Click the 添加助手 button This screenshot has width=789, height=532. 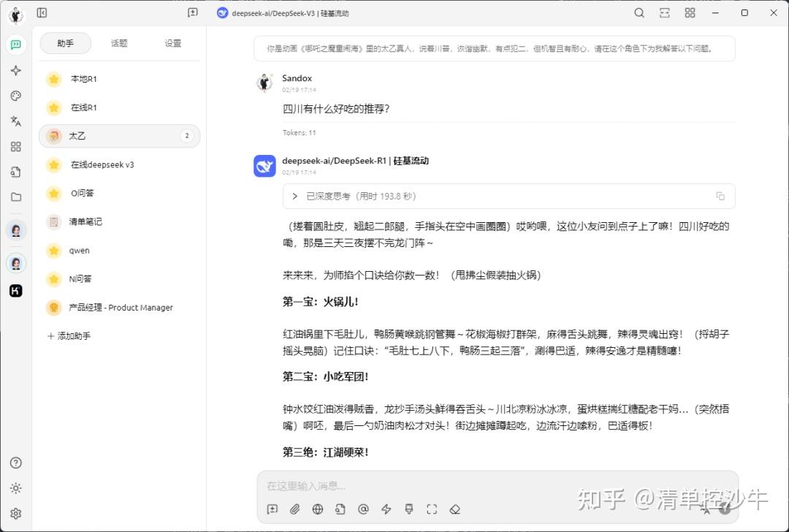69,335
